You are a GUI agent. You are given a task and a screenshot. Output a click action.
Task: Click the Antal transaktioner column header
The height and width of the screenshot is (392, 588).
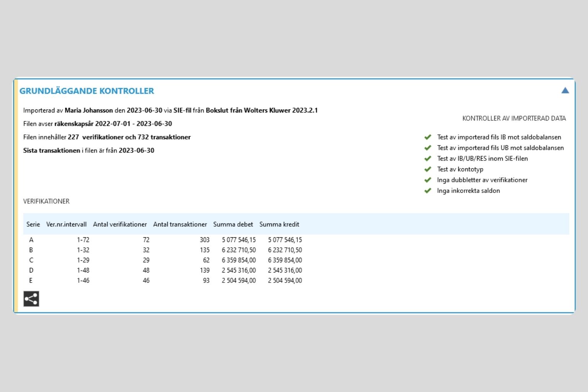click(x=180, y=224)
